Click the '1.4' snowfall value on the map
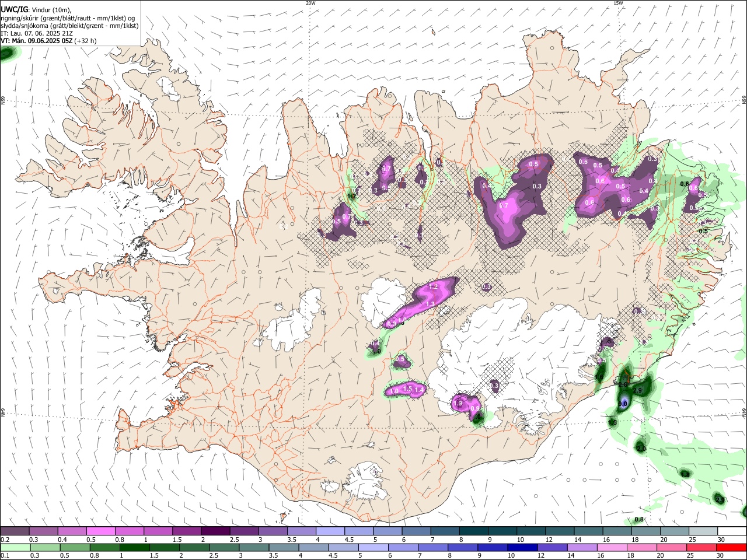The width and height of the screenshot is (747, 560). pyautogui.click(x=418, y=389)
